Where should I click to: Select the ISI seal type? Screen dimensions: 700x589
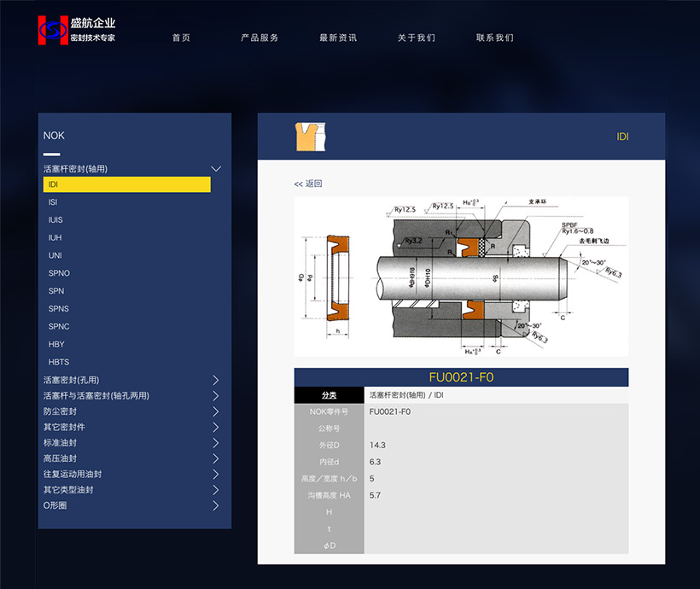pos(53,202)
